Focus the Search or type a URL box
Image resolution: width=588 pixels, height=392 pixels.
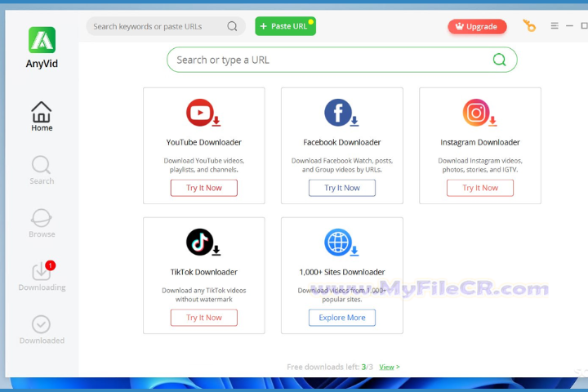coord(342,60)
